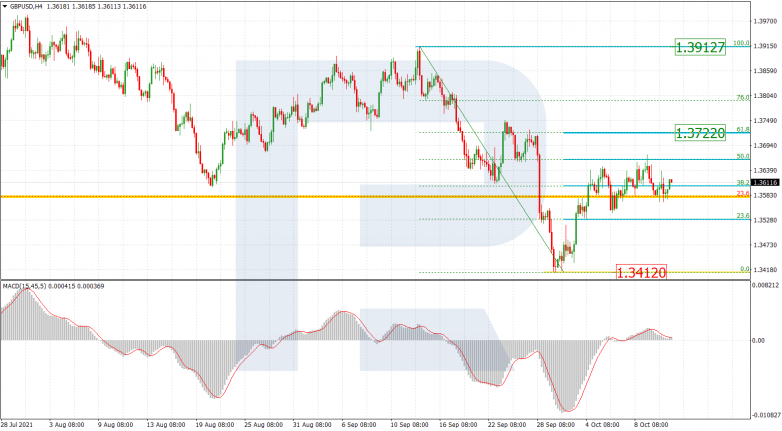Click the Fibonacci 38.2 level label
782x431 pixels.
tap(743, 183)
